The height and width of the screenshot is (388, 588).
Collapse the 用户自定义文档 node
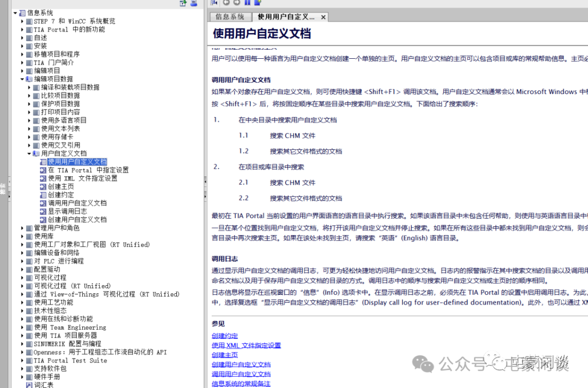click(x=29, y=153)
